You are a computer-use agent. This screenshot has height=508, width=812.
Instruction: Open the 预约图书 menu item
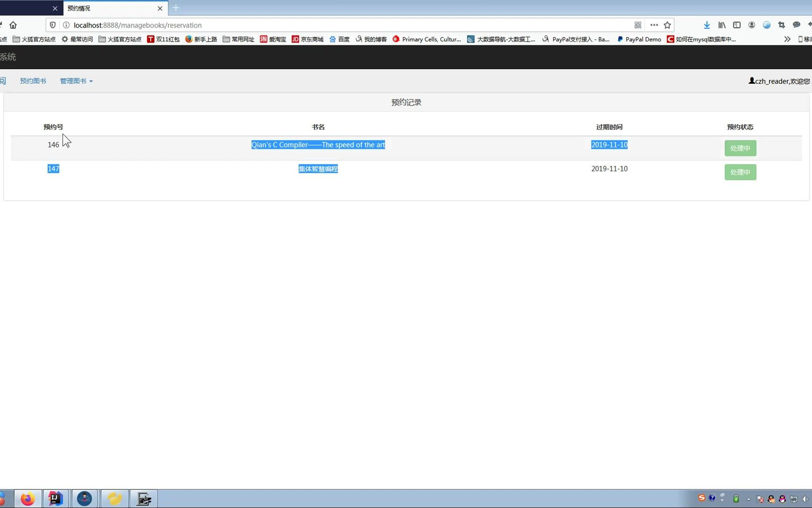(33, 81)
